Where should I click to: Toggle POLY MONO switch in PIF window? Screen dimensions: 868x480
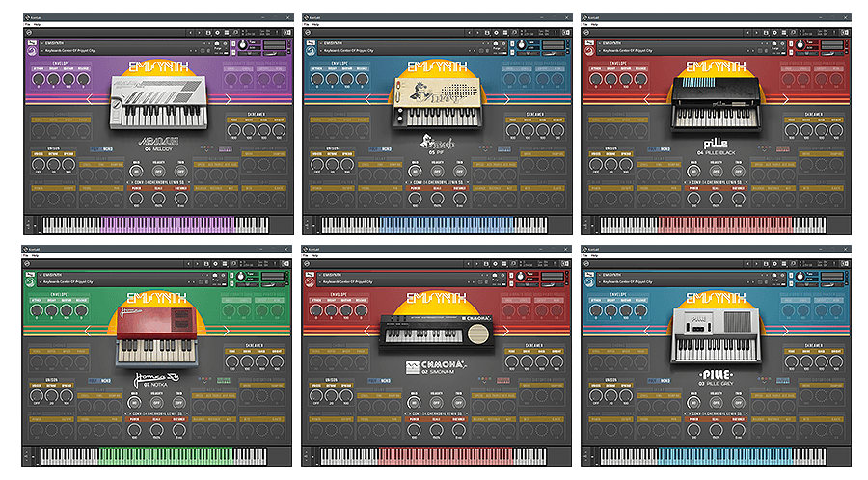click(380, 148)
